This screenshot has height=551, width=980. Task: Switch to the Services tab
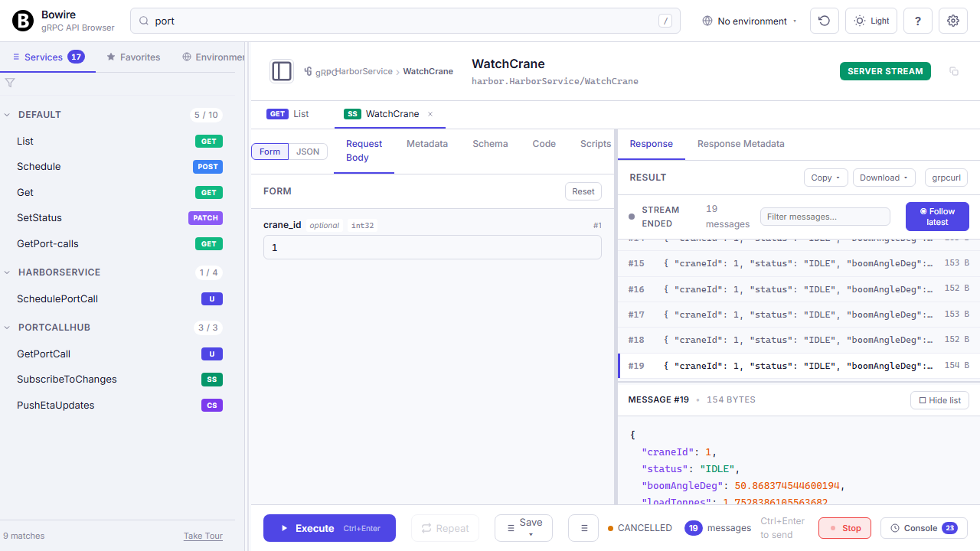click(x=47, y=57)
